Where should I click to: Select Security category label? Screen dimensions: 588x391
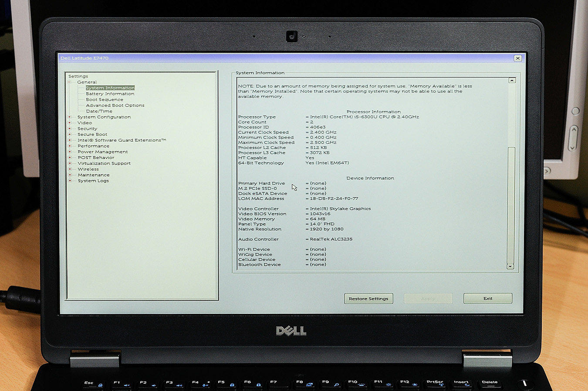[88, 128]
